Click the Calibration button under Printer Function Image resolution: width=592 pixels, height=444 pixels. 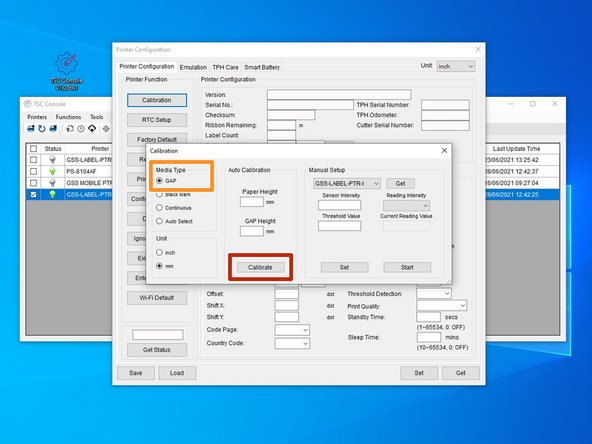(x=157, y=100)
